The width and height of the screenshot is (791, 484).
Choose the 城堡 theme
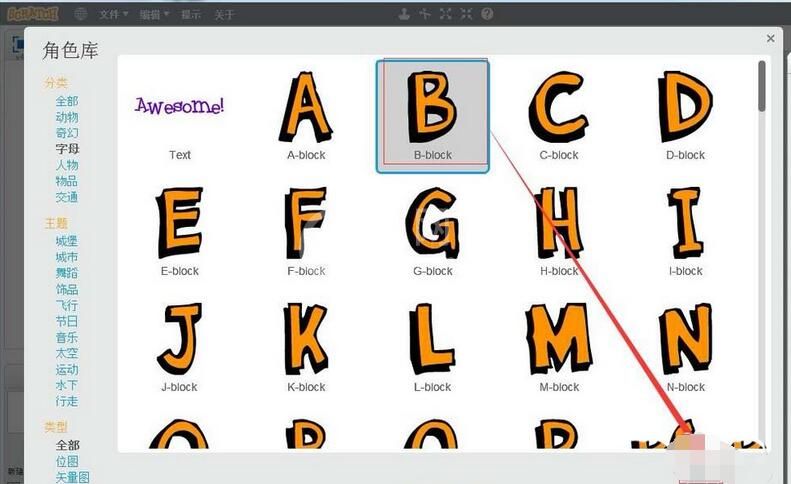pos(67,241)
